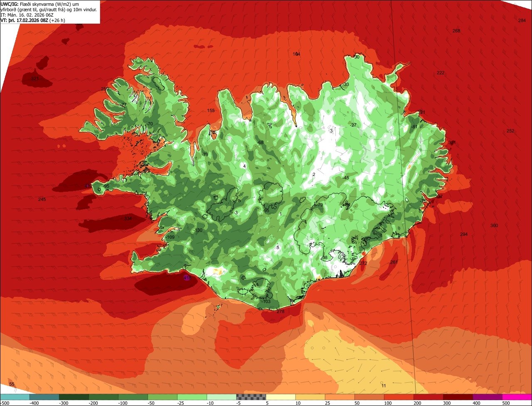Select the 164 value north of Iceland
Screen dimensions: 532x406
pyautogui.click(x=296, y=54)
